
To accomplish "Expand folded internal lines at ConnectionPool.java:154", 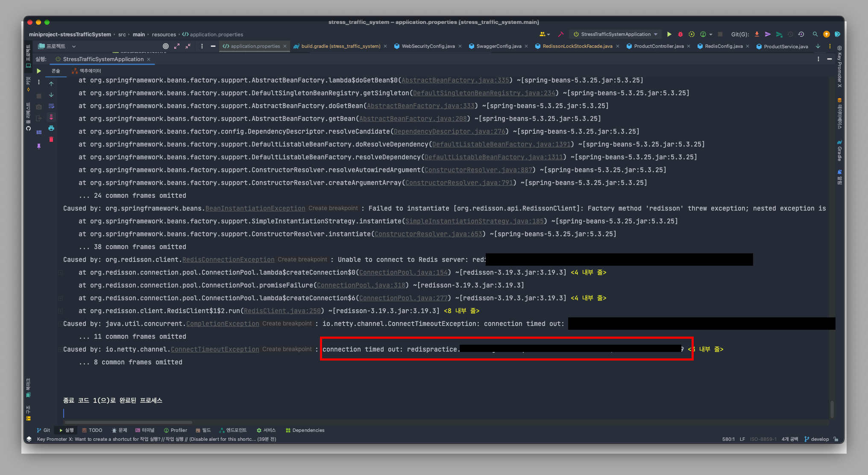I will tap(588, 273).
